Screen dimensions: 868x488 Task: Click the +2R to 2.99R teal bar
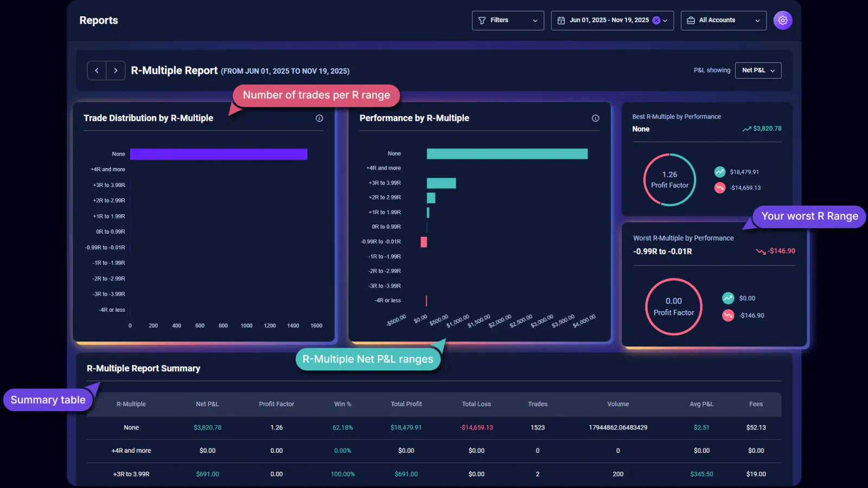pos(431,198)
